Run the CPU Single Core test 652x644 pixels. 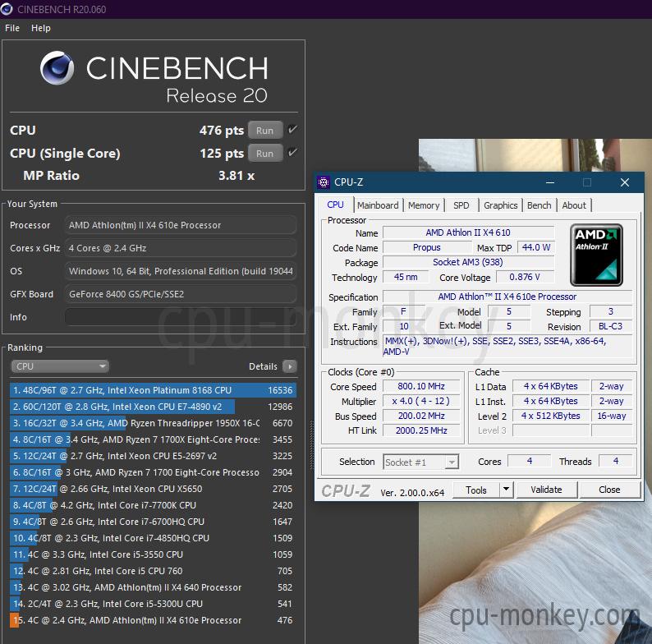(x=265, y=153)
